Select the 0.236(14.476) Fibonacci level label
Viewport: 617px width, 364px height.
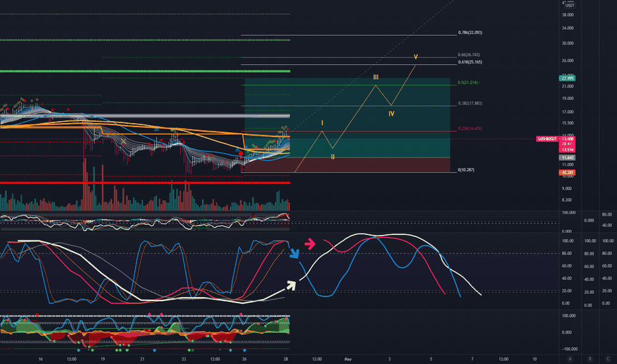(470, 128)
